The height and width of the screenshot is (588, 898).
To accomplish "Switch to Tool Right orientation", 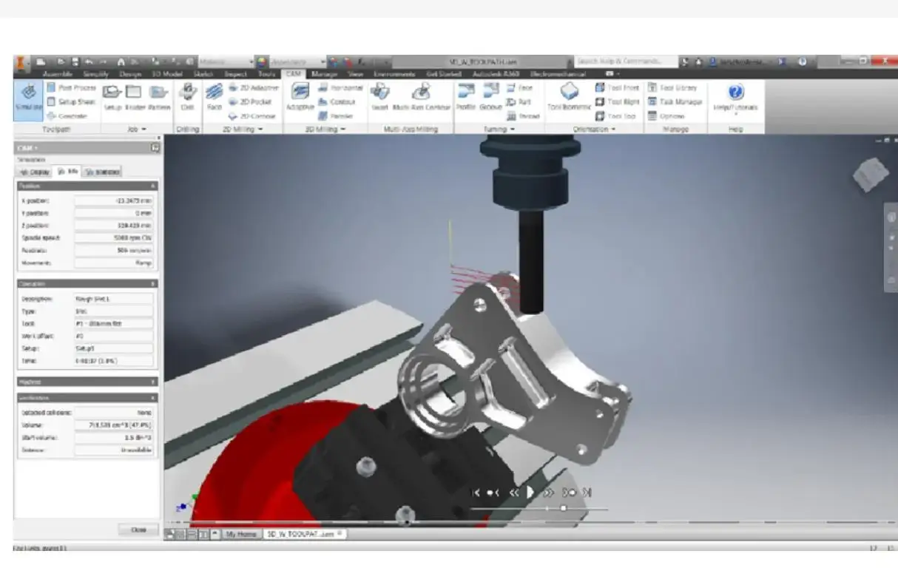I will coord(617,102).
